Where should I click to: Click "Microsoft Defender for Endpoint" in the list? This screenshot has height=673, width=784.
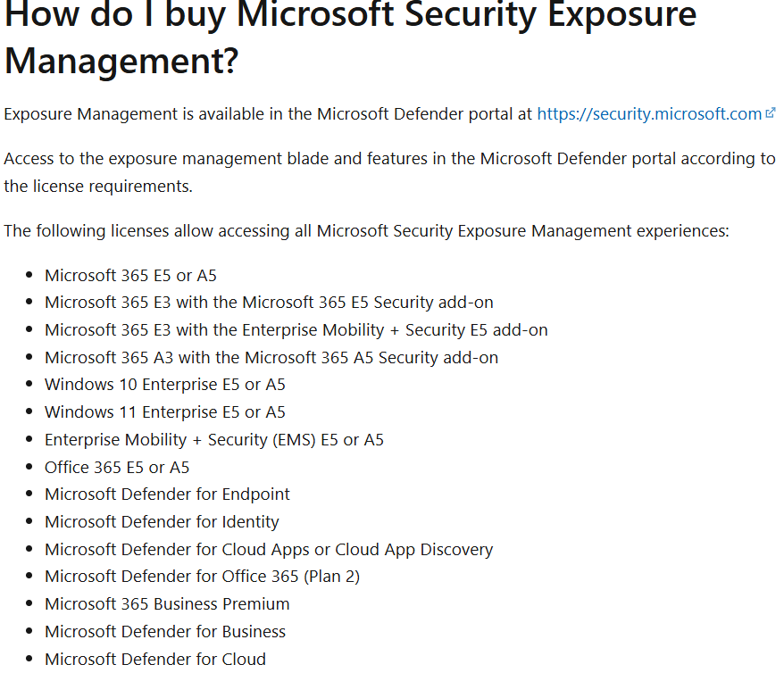[167, 494]
